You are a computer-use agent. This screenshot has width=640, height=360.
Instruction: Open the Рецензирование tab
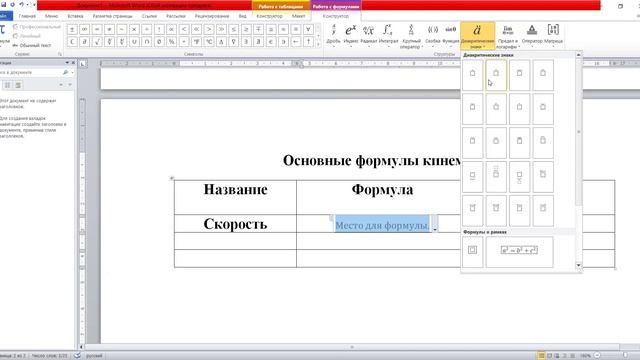[212, 16]
